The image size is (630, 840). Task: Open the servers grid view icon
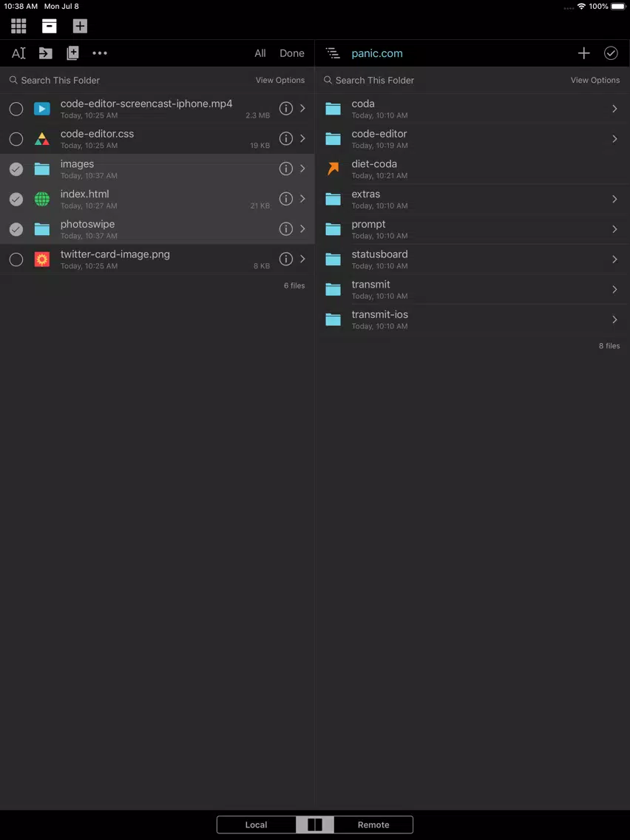click(x=18, y=26)
